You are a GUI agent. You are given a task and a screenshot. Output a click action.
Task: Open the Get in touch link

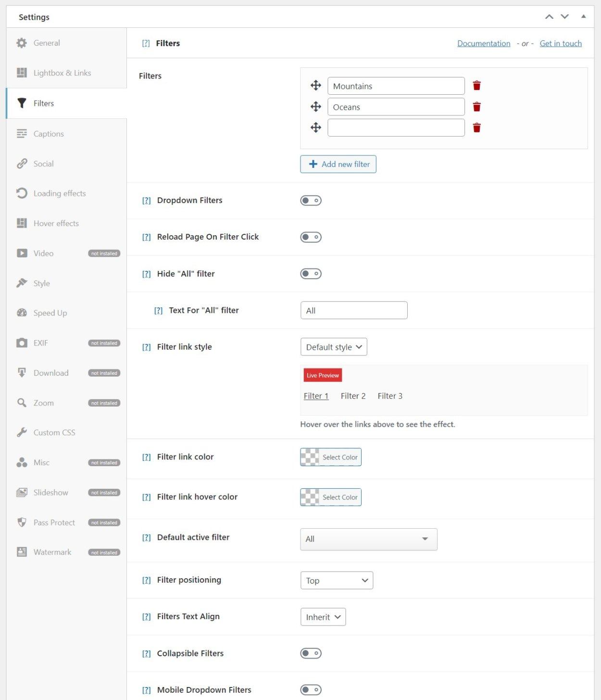(x=561, y=43)
